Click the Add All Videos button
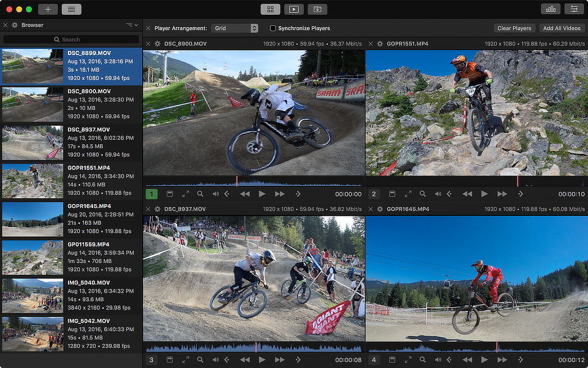588x368 pixels. point(562,28)
